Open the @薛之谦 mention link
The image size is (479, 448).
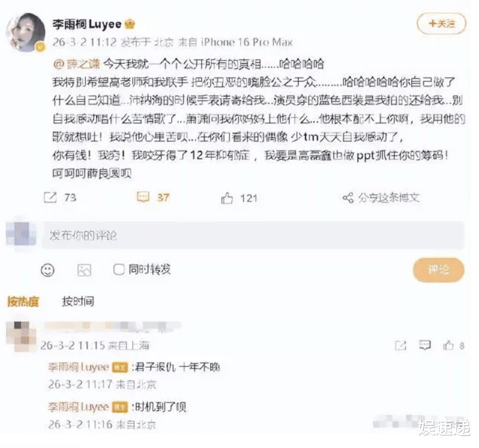[77, 64]
